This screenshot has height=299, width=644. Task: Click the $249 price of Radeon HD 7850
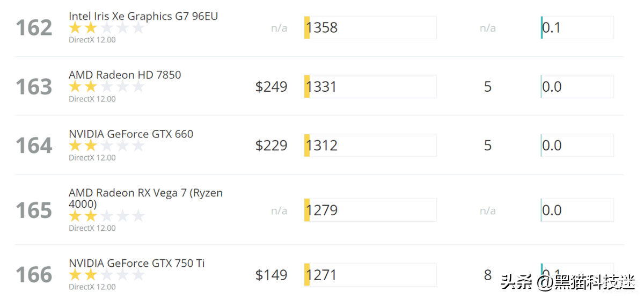pyautogui.click(x=272, y=86)
